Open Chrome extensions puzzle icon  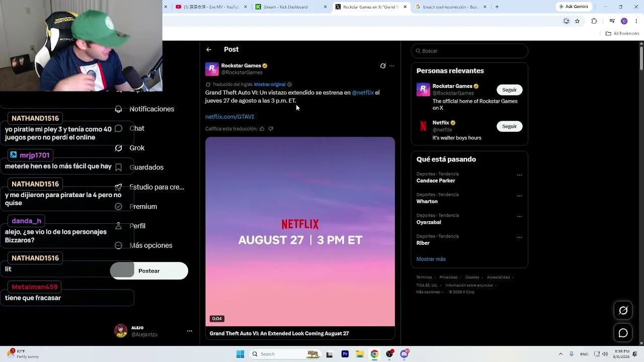click(x=594, y=21)
